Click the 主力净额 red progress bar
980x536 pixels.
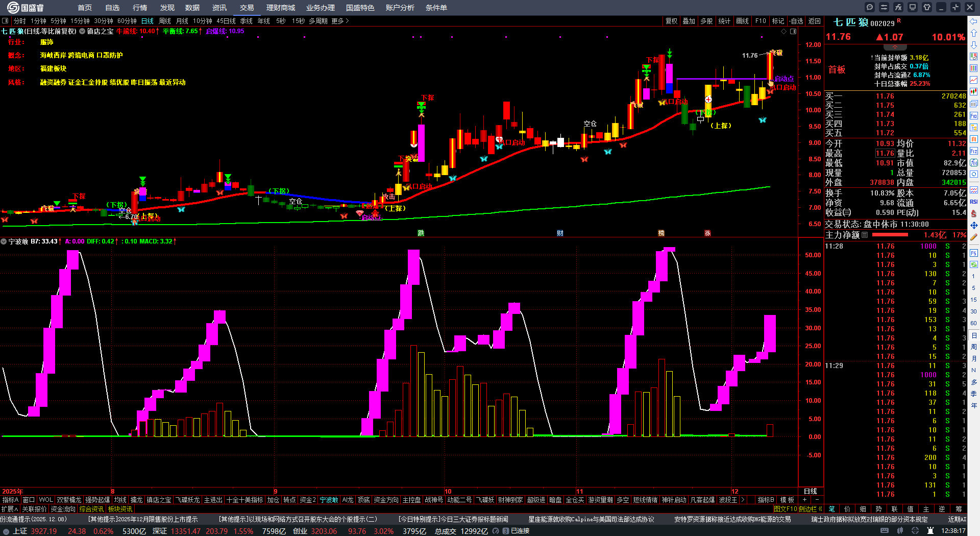890,235
